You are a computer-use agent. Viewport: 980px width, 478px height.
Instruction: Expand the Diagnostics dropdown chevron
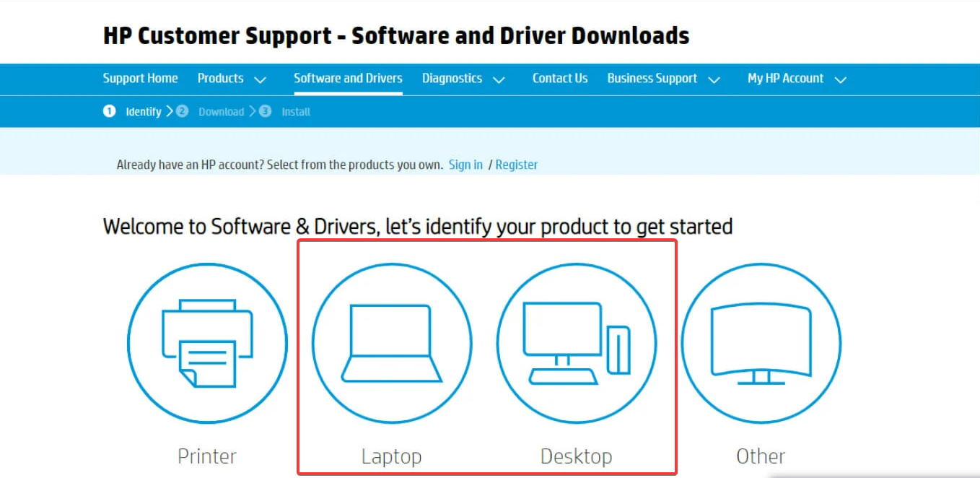[499, 79]
